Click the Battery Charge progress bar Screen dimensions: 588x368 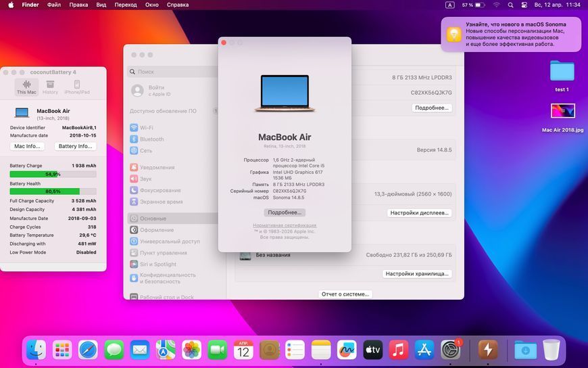point(53,175)
